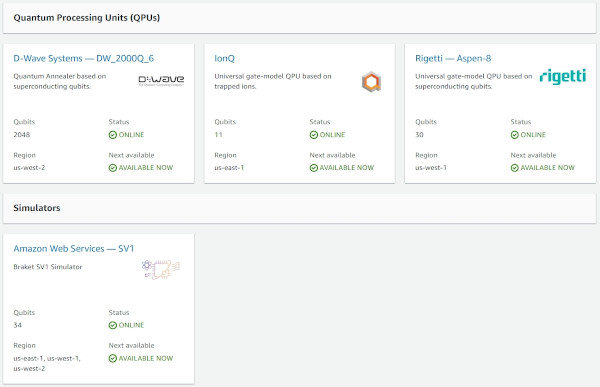
Task: Click AVAILABLE NOW check icon on IonQ card
Action: point(314,168)
